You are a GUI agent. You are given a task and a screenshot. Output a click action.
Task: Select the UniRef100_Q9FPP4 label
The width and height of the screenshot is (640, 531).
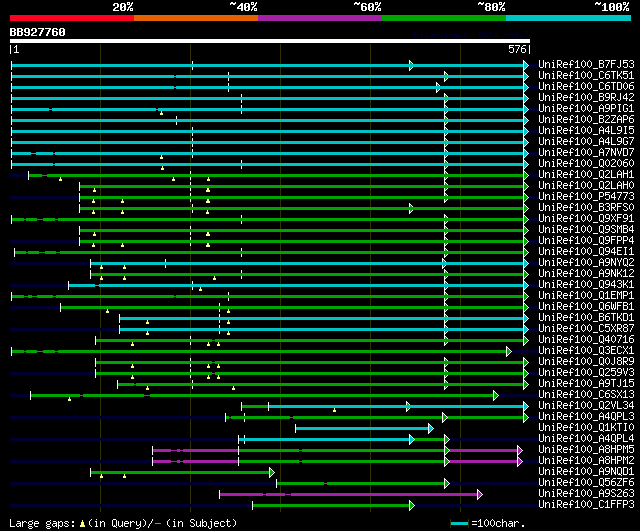coord(586,241)
